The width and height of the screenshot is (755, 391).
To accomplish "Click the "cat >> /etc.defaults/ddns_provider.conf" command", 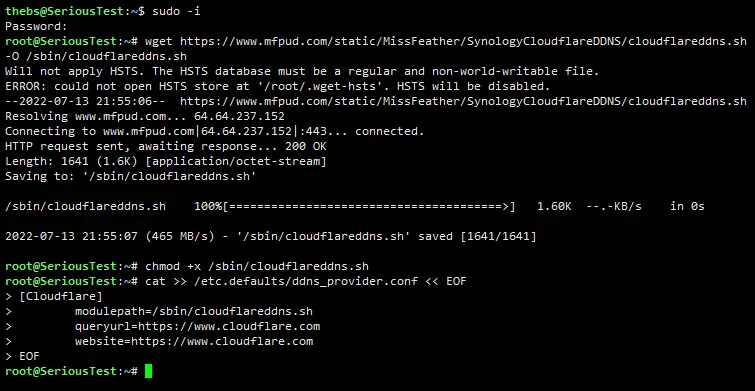I will [282, 281].
